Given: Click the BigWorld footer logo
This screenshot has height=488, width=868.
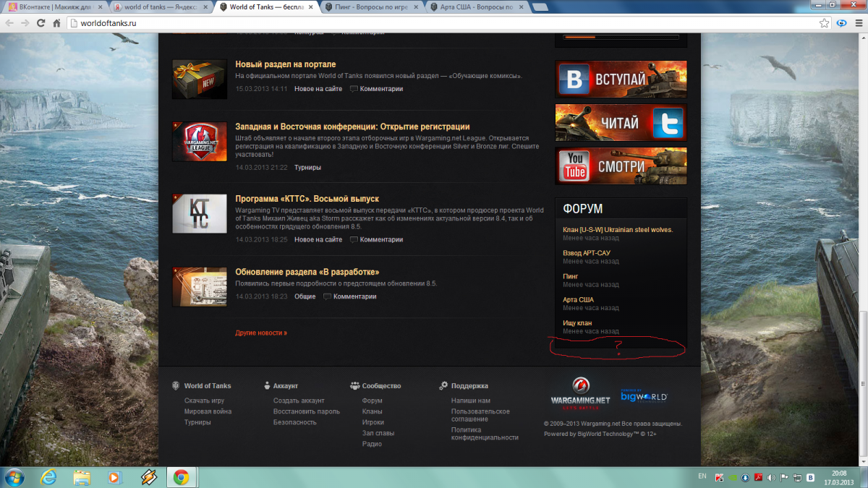Looking at the screenshot, I should click(644, 397).
